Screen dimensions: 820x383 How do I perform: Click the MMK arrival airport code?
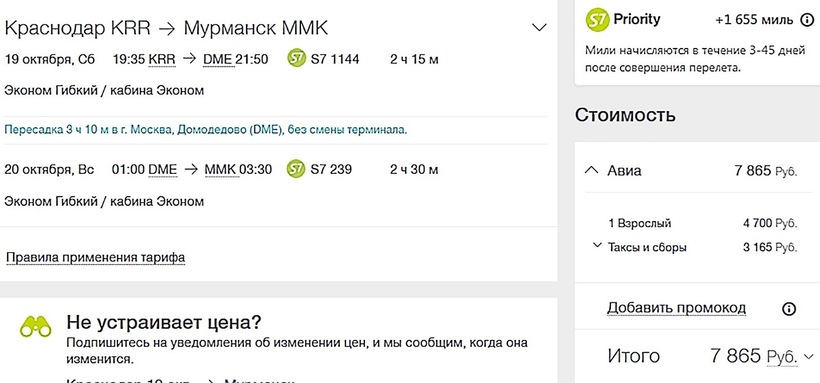click(222, 170)
